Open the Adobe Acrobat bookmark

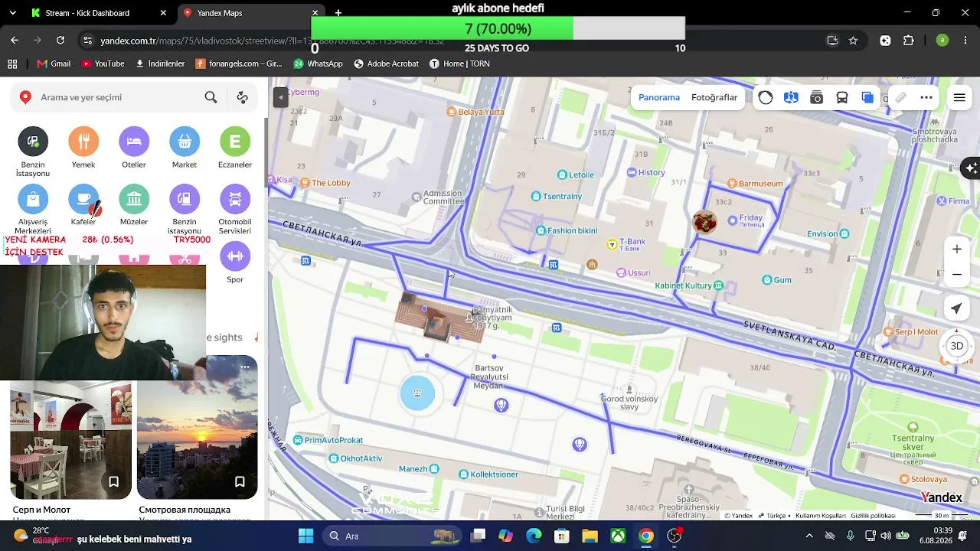[386, 64]
